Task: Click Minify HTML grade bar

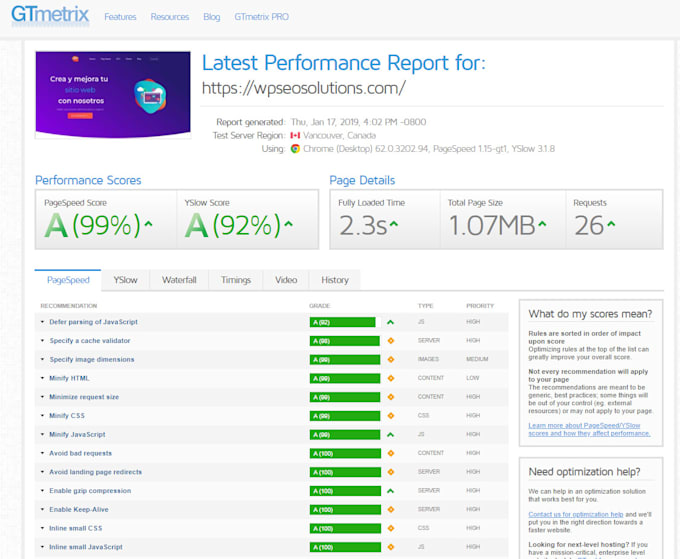Action: [345, 379]
